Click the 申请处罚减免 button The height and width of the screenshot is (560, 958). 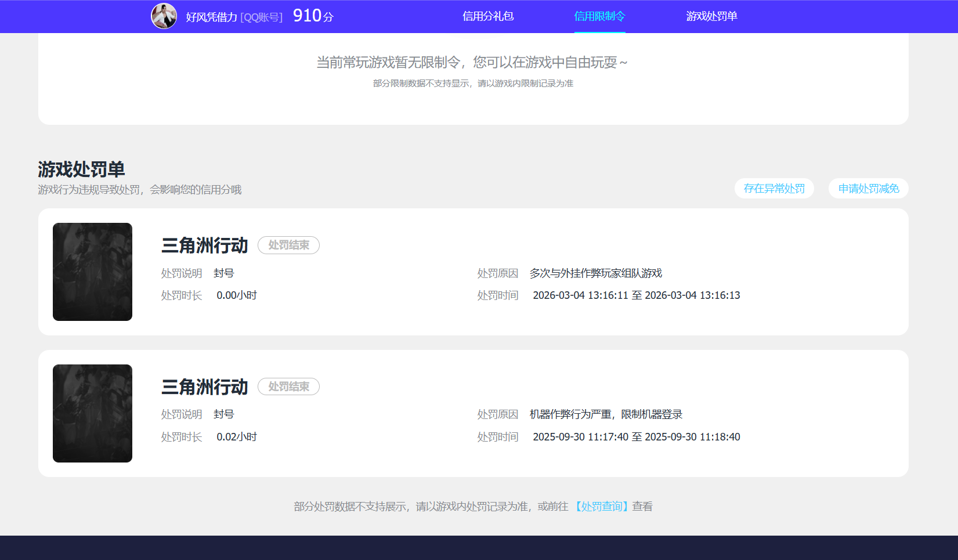(x=869, y=189)
